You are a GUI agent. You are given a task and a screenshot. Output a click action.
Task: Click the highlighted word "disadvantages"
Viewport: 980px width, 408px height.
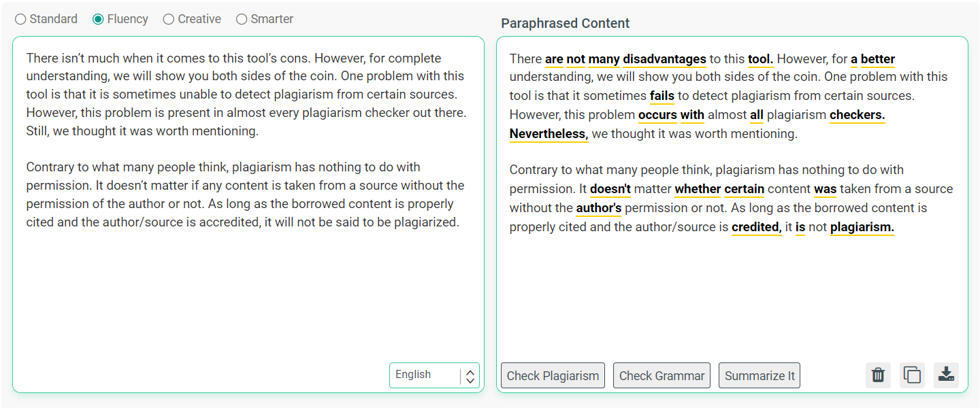point(664,59)
